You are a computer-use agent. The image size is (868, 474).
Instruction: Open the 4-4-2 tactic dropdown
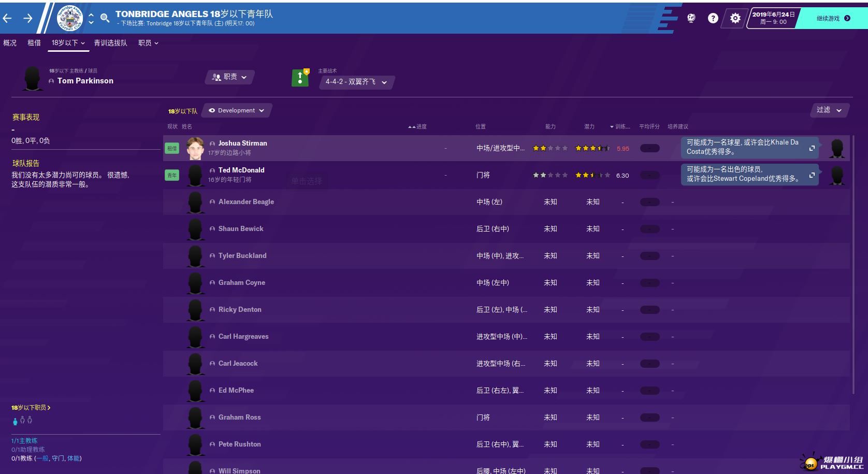pos(356,82)
